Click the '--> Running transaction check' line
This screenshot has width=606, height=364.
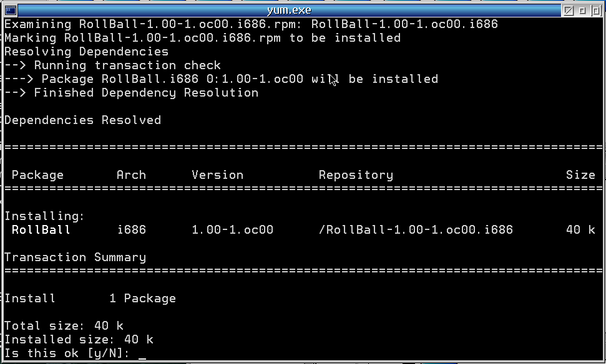click(x=113, y=65)
